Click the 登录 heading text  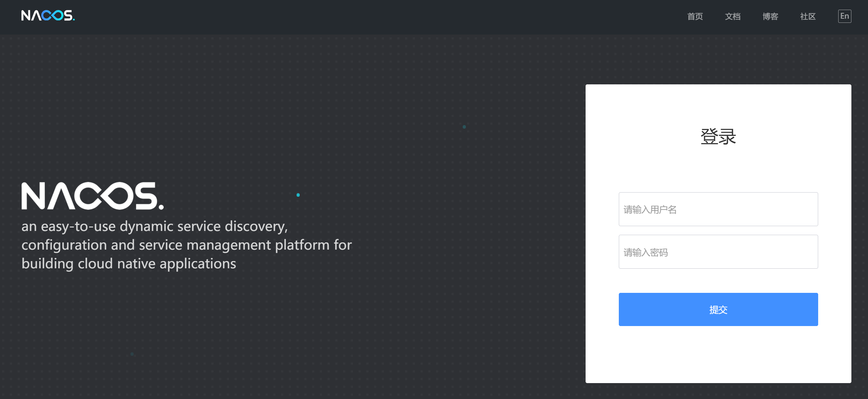click(x=718, y=137)
